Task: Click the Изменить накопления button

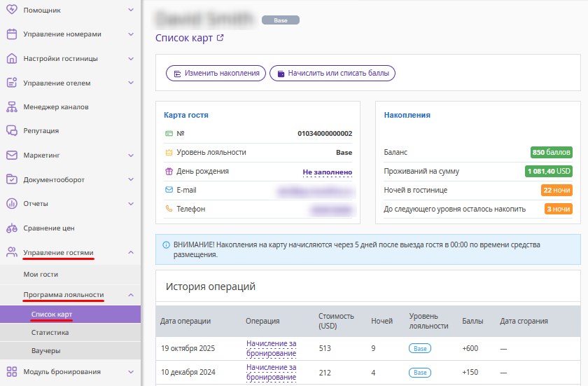Action: [216, 73]
